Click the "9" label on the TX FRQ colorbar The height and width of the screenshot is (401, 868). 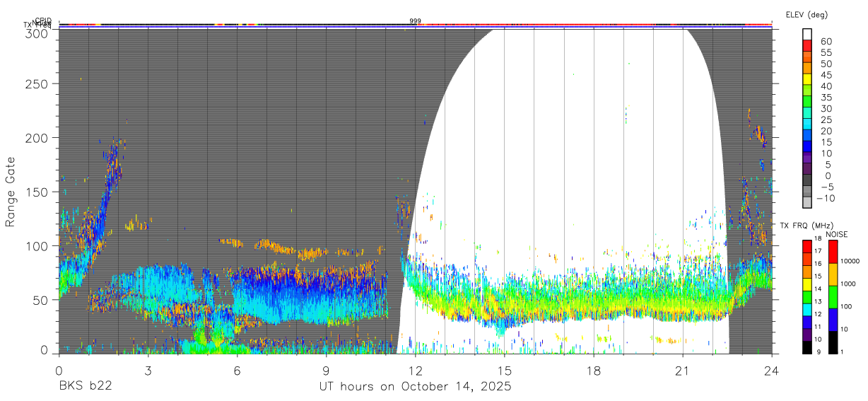[x=820, y=352]
